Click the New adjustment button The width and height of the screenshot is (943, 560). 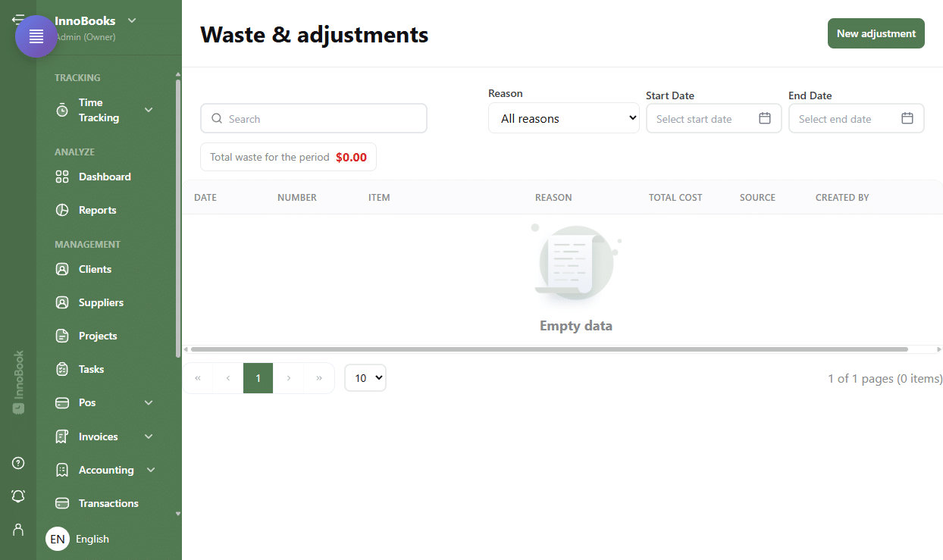coord(876,33)
